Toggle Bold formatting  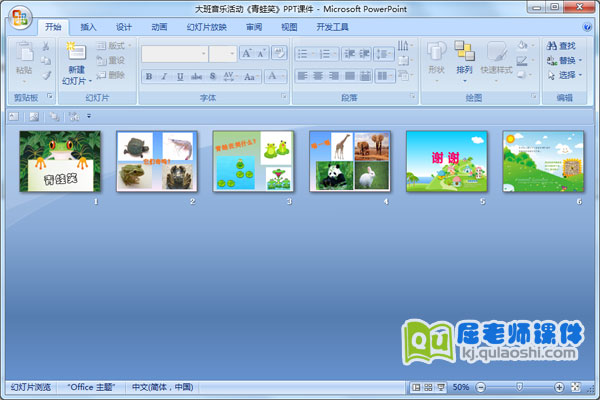[x=149, y=77]
